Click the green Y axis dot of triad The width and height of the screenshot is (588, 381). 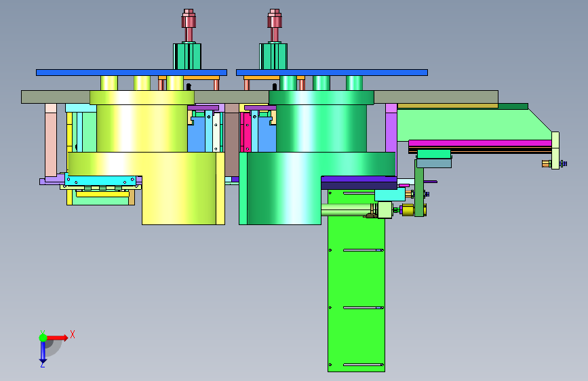pos(43,338)
